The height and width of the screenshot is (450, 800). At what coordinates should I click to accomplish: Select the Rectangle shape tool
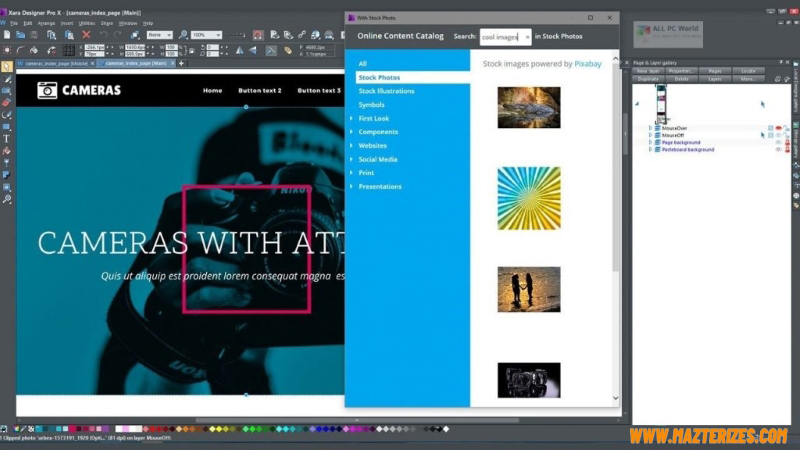7,127
